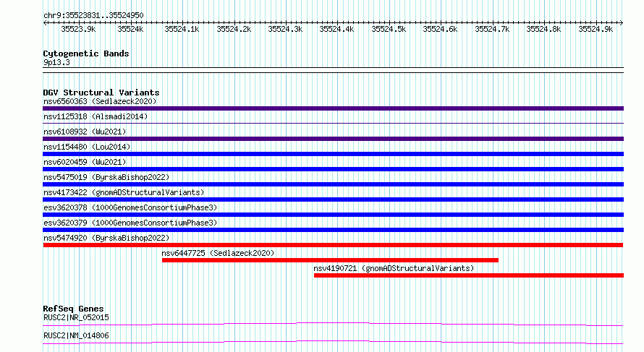Click the blue bar under esv3620378
644x352 pixels.
[x=333, y=215]
